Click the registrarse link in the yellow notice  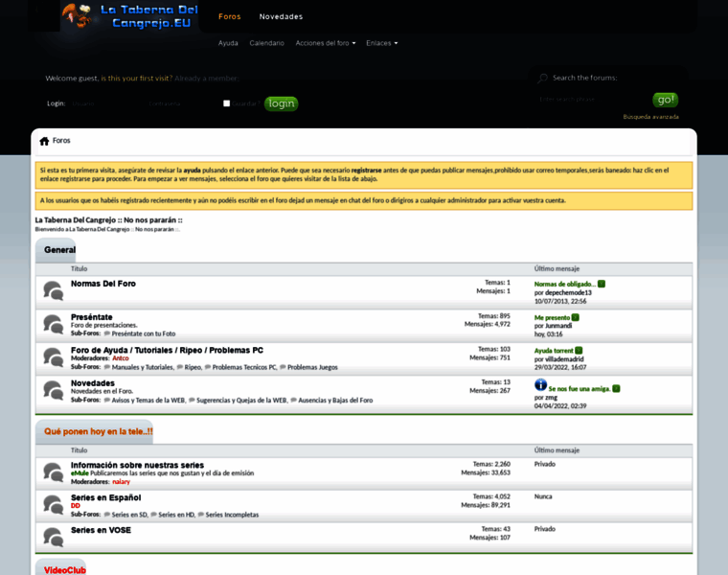[x=366, y=171]
